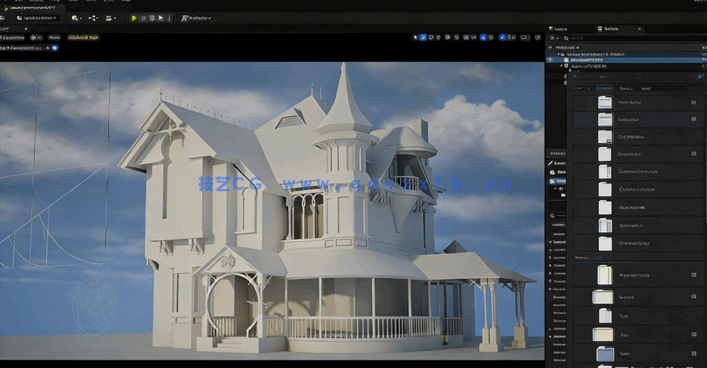The height and width of the screenshot is (368, 707).
Task: Open the Cinematics clapperboard dropdown
Action: point(110,18)
